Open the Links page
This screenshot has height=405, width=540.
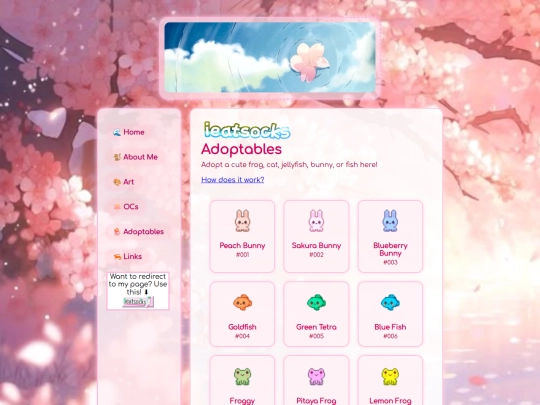click(x=133, y=257)
